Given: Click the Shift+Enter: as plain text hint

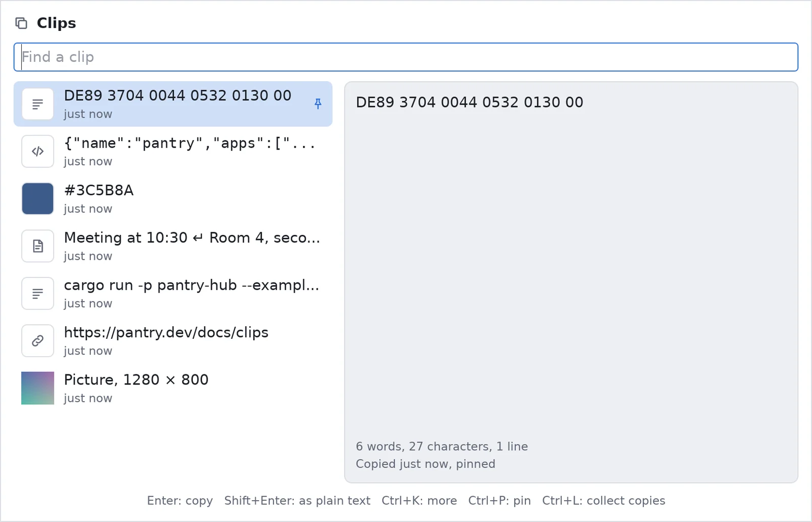Looking at the screenshot, I should (x=297, y=501).
